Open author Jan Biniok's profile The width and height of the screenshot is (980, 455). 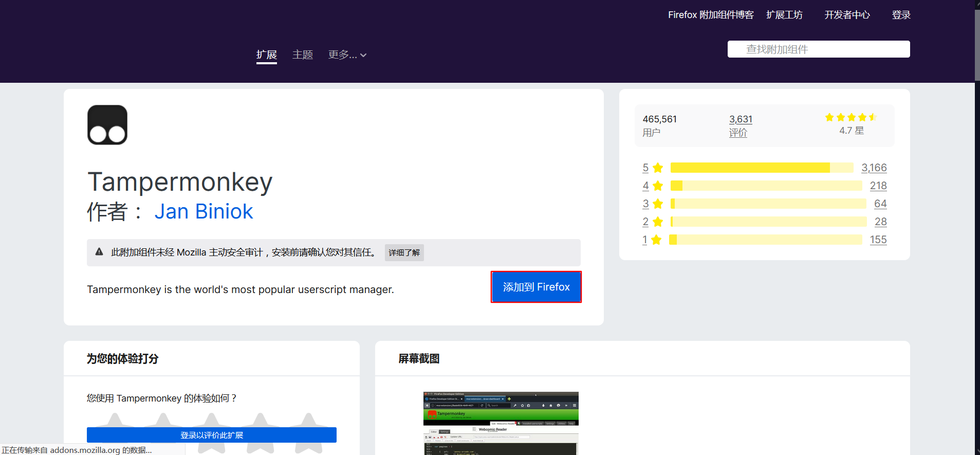coord(204,211)
